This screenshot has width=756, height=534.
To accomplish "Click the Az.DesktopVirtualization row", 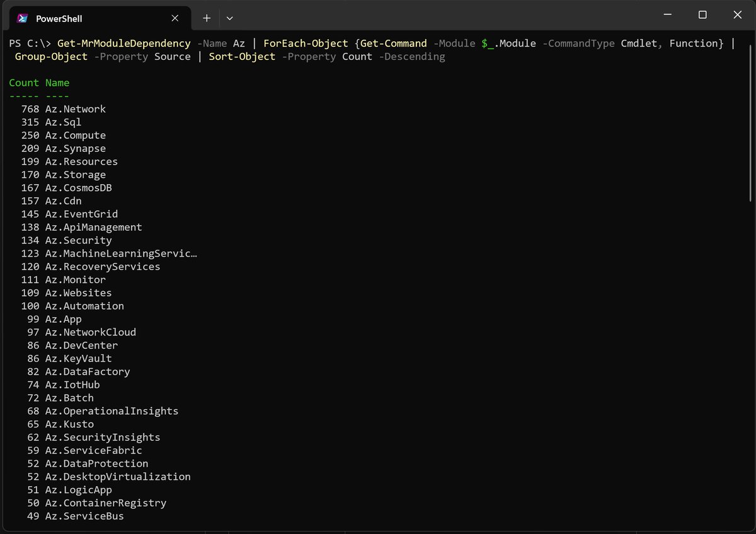I will coord(109,477).
